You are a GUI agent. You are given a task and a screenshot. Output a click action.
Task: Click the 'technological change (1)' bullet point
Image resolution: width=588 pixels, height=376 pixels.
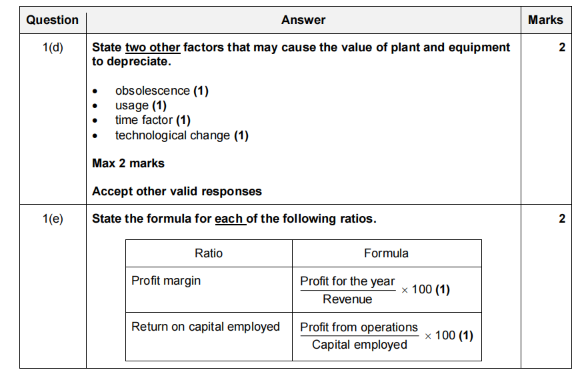[181, 135]
